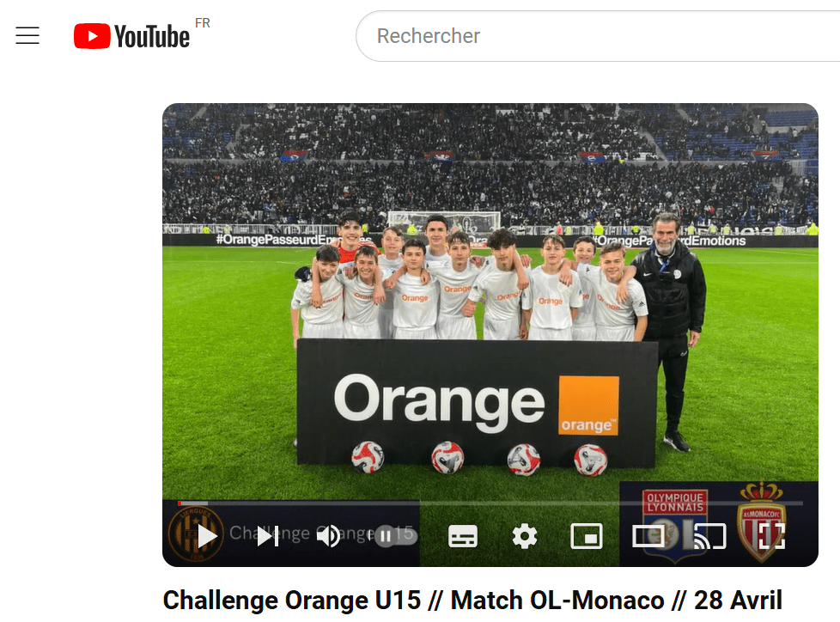Click the red played portion of the progress bar
This screenshot has width=840, height=622.
(180, 503)
